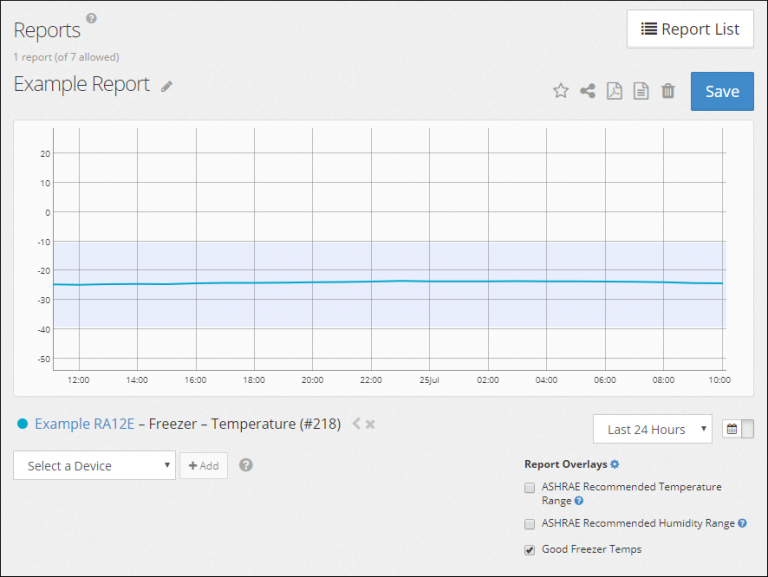
Task: Click the document export icon
Action: 641,91
